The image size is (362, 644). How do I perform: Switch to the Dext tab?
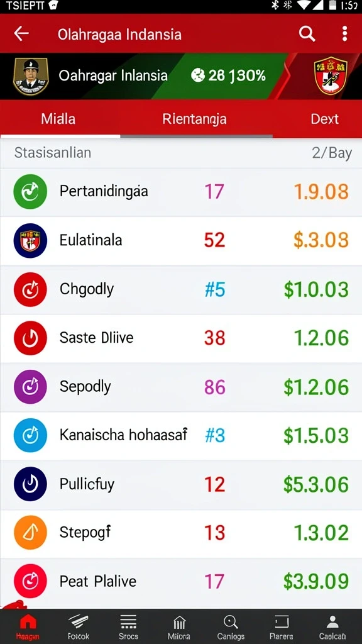point(324,119)
